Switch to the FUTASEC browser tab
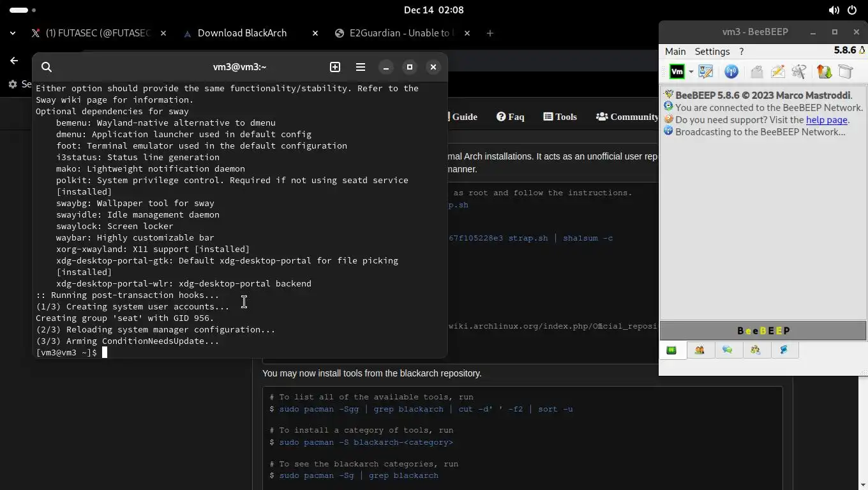This screenshot has width=868, height=490. (98, 33)
